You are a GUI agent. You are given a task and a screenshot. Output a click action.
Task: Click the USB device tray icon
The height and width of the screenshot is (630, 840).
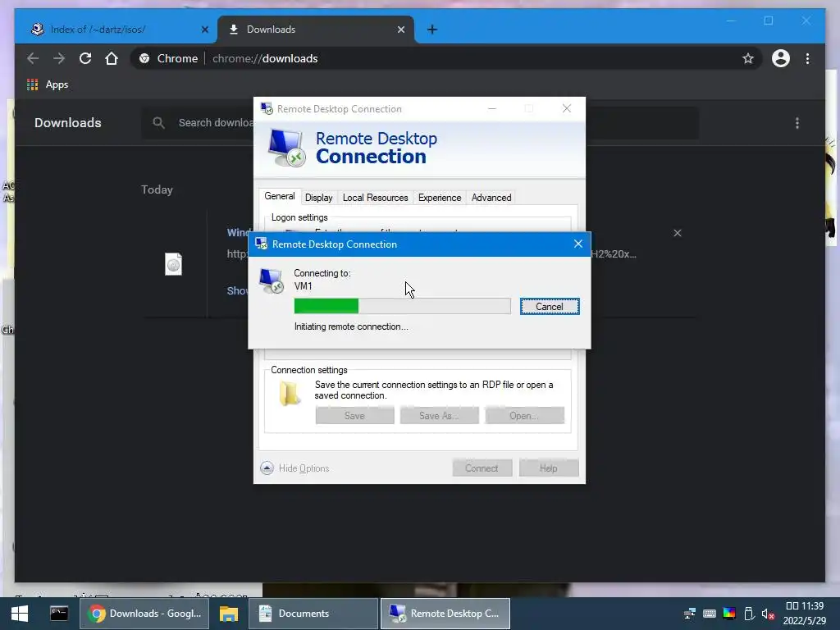[749, 614]
